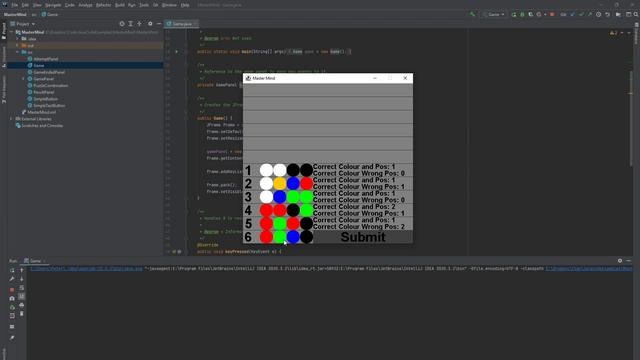
Task: Click the Git push arrow icon
Action: 590,14
